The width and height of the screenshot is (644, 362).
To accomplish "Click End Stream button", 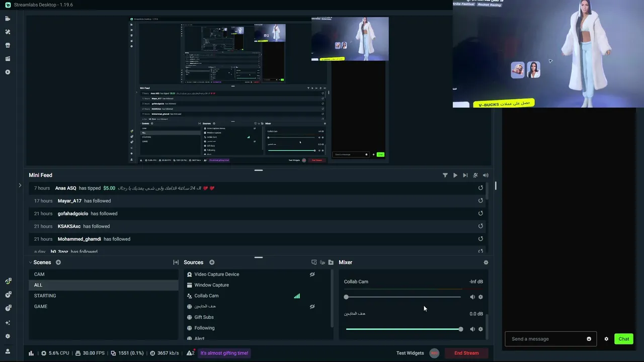I will 466,353.
